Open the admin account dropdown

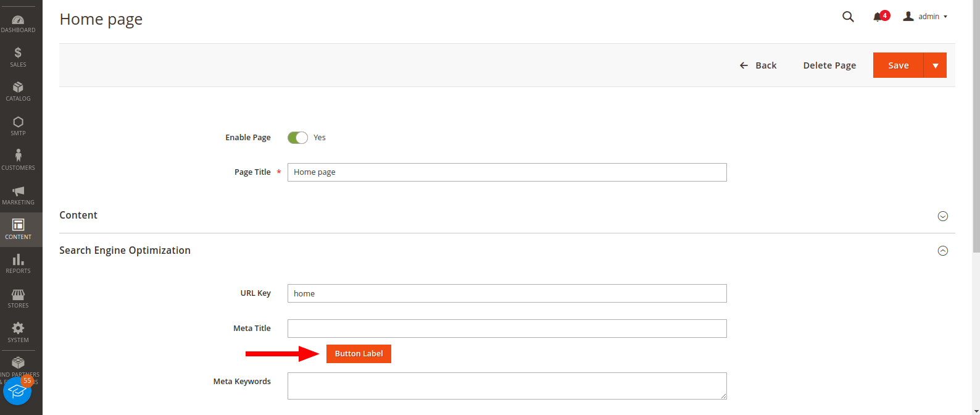click(925, 17)
